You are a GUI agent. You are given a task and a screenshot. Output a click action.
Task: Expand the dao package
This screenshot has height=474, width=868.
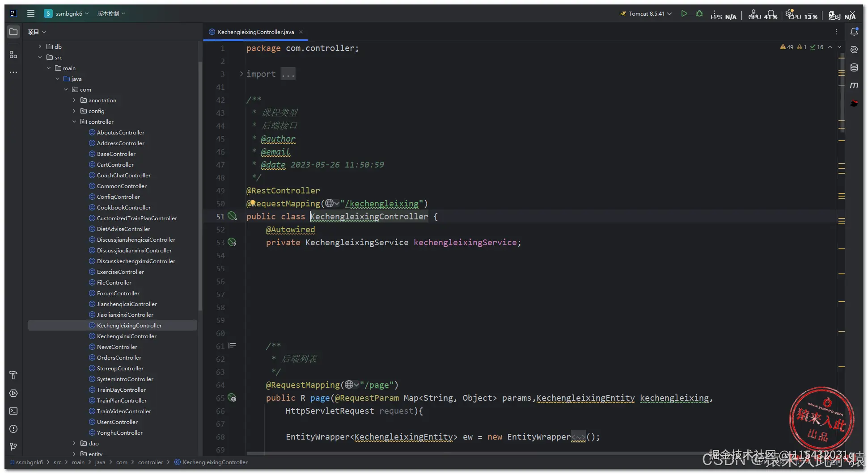click(x=74, y=443)
